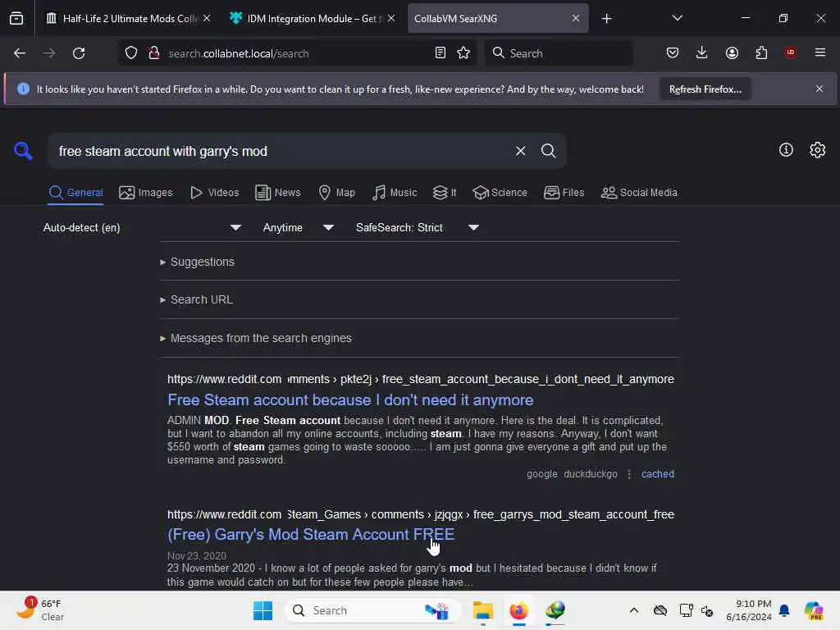This screenshot has height=630, width=840.
Task: Select the It search category
Action: (445, 192)
